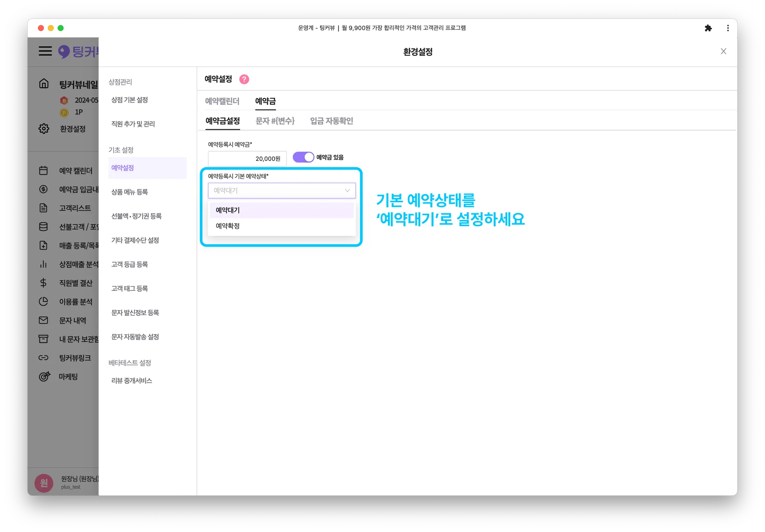Open 상품 메뉴 등록 in settings menu

click(x=130, y=192)
